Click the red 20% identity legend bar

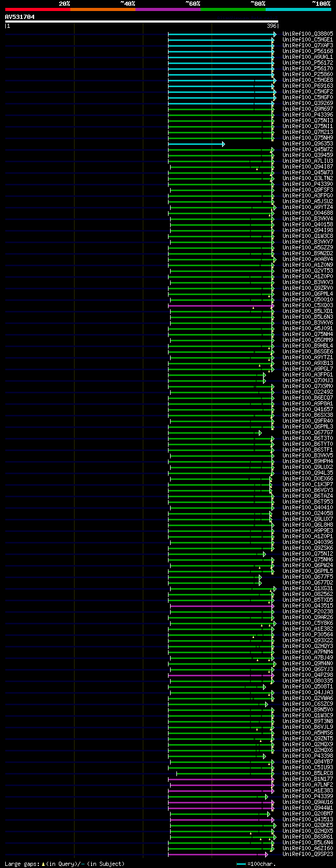point(38,9)
